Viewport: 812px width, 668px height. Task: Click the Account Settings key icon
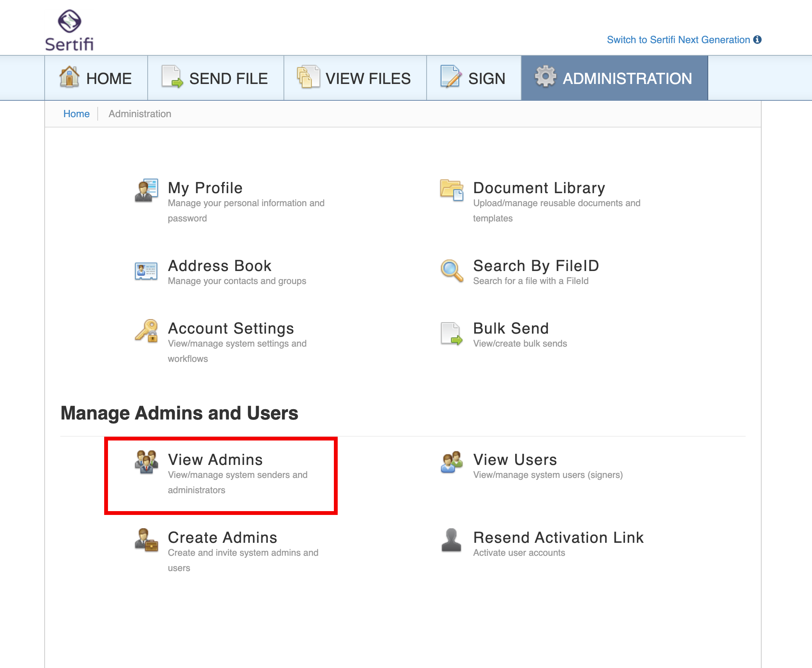[x=146, y=331]
